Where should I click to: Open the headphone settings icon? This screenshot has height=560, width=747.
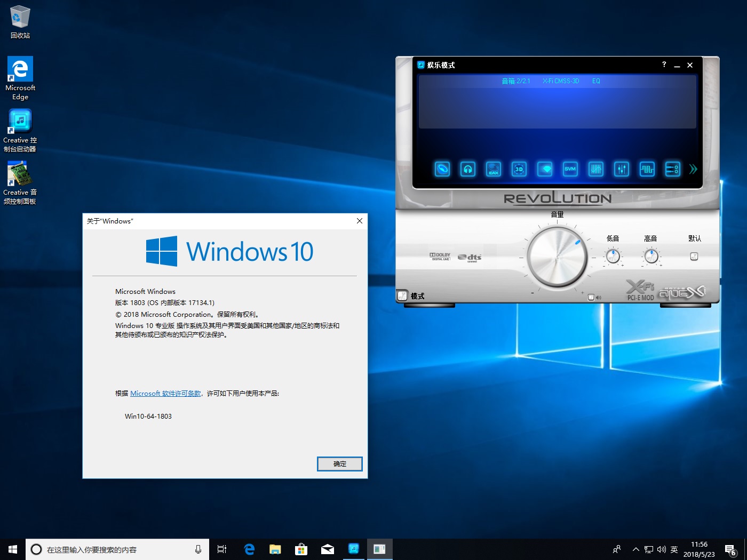click(468, 169)
